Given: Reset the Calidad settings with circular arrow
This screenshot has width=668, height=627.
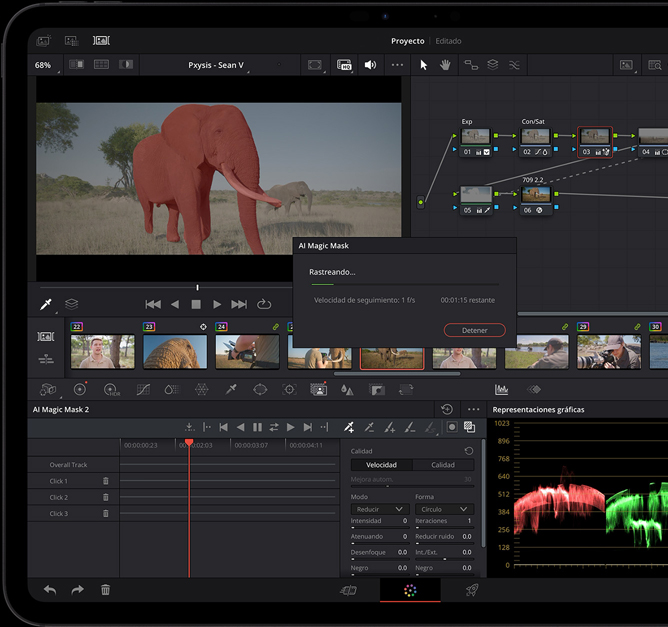Looking at the screenshot, I should (x=469, y=451).
